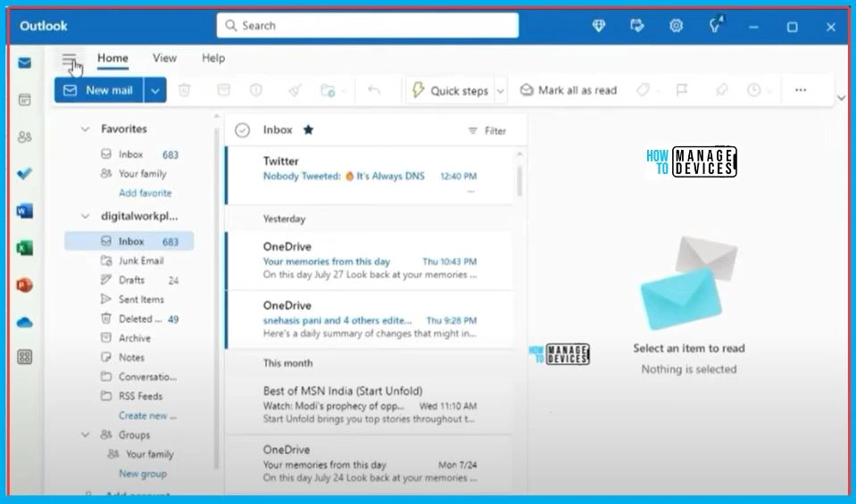Select Your family under Groups
This screenshot has width=856, height=504.
tap(129, 454)
